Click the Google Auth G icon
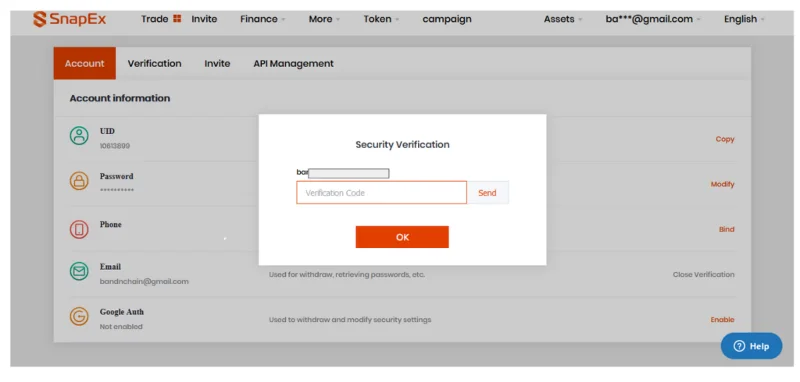The image size is (800, 382). (79, 316)
